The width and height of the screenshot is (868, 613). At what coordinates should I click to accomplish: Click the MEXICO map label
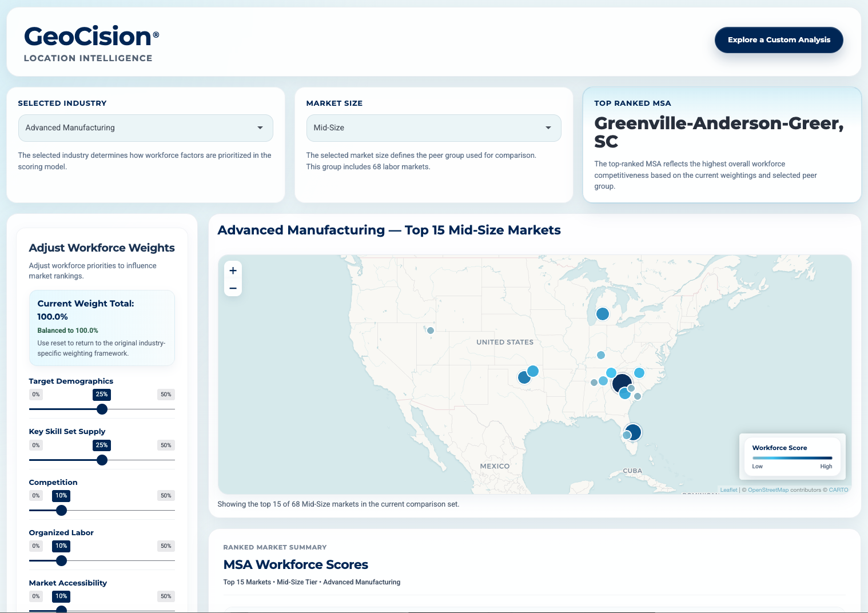[495, 466]
